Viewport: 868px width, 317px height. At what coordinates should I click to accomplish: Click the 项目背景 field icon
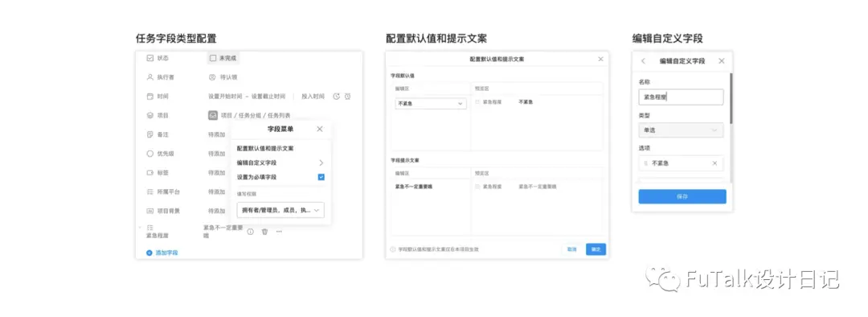[149, 211]
